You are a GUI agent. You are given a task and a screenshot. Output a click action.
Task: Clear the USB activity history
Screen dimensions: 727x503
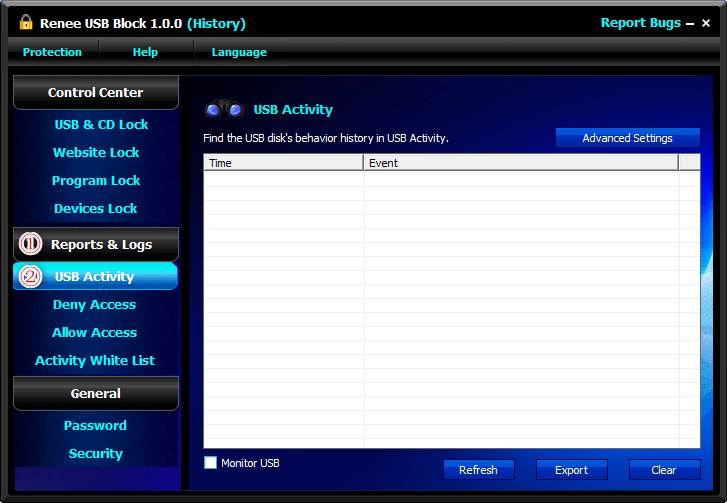(664, 470)
